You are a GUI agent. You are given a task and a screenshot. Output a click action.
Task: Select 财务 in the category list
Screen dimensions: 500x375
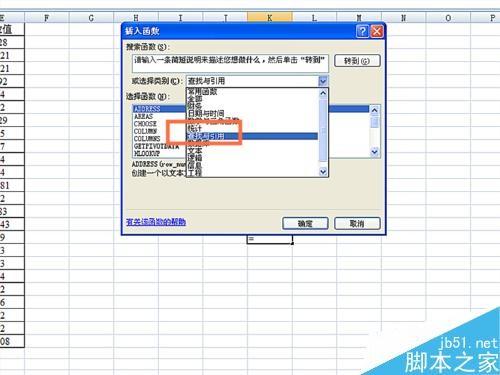point(195,106)
